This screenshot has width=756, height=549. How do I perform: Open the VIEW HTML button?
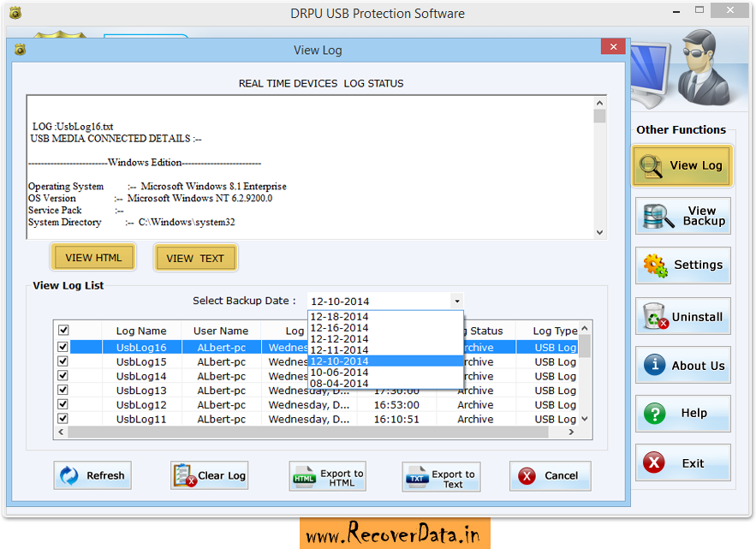93,258
